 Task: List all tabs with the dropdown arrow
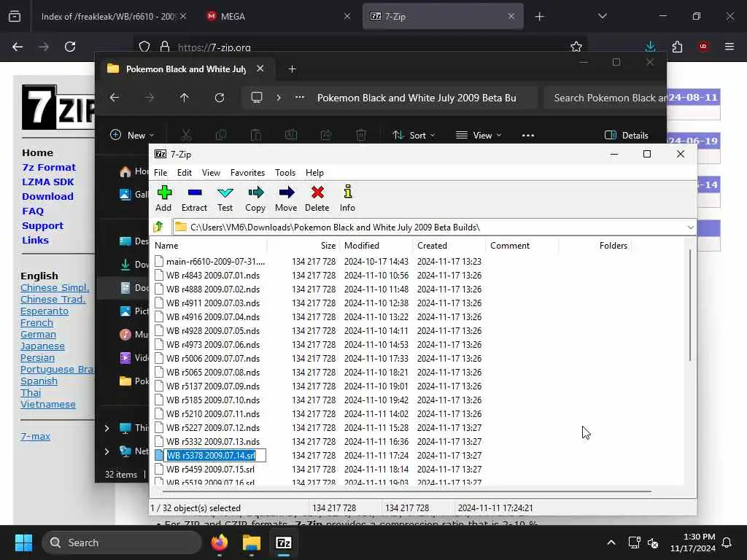pyautogui.click(x=602, y=16)
